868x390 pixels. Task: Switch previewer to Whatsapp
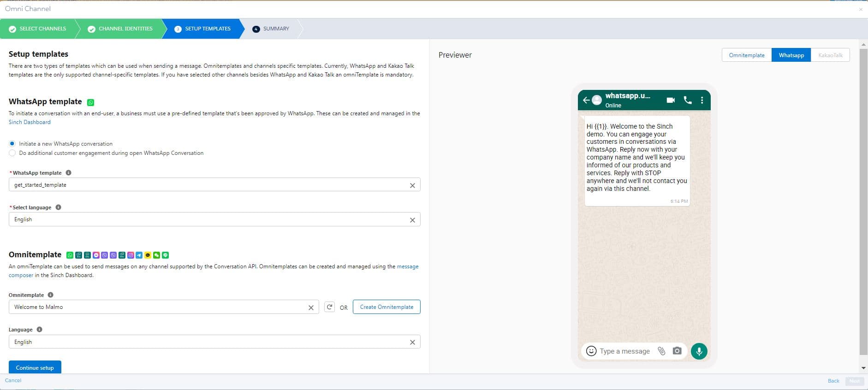[791, 55]
